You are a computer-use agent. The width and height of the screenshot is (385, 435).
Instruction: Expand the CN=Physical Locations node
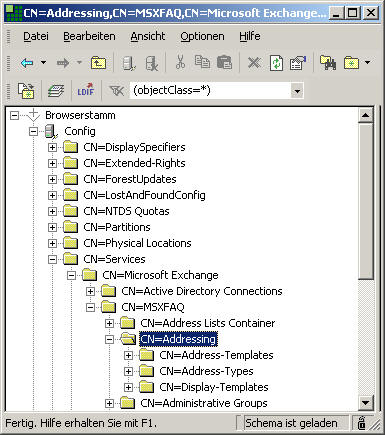52,243
